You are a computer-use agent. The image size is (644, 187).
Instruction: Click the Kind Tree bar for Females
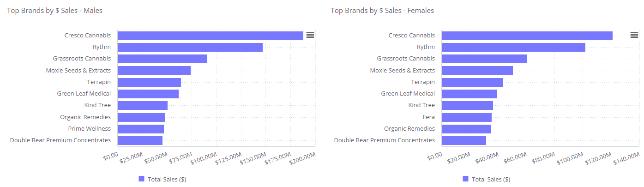tap(467, 105)
